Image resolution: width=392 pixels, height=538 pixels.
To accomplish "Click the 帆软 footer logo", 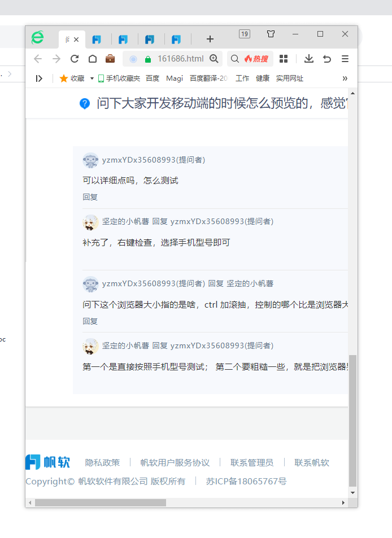I will [x=47, y=462].
